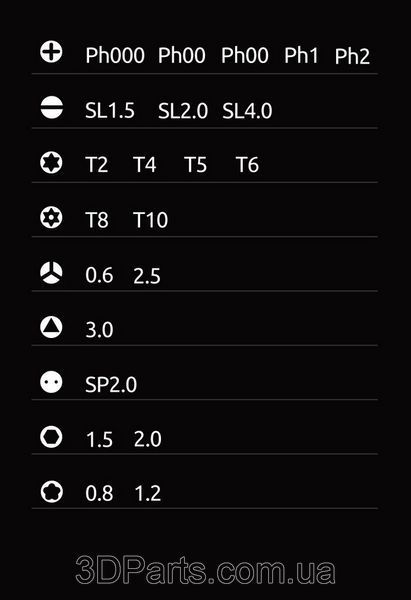Open the 3DParts.com.ua watermark link
This screenshot has height=600, width=411.
point(206,571)
